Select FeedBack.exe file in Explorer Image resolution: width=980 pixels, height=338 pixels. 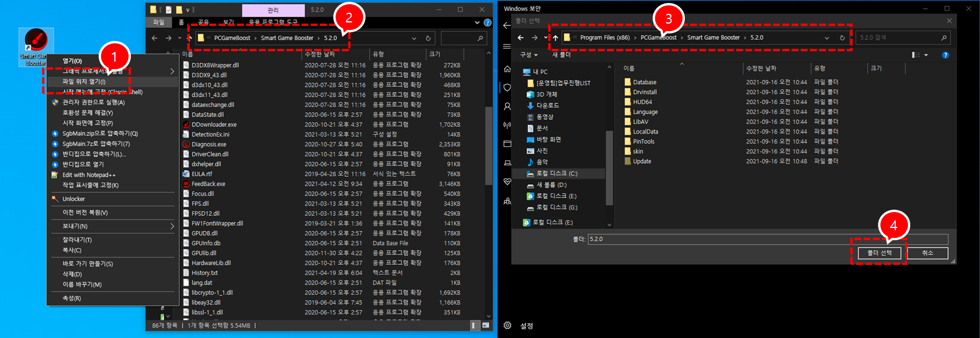click(208, 184)
